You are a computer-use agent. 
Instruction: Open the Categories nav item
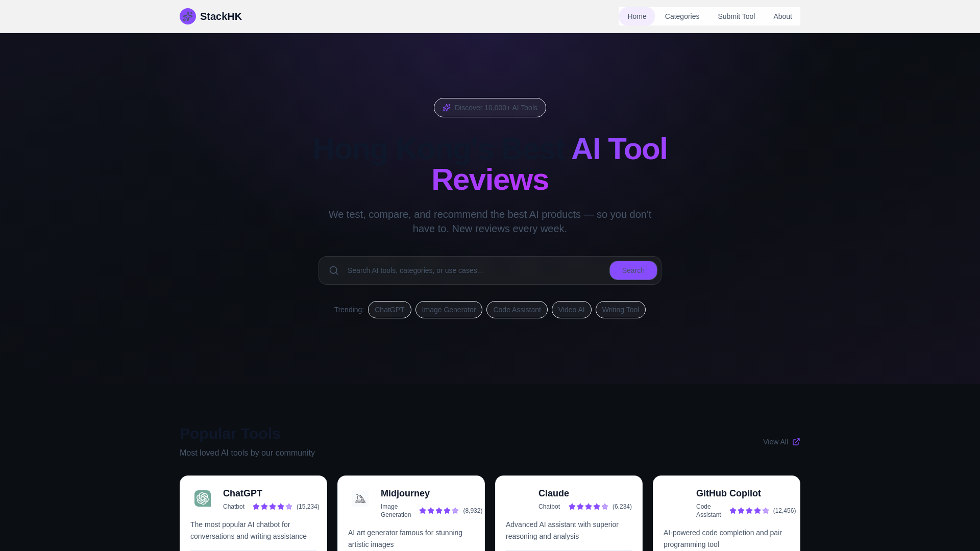pos(682,16)
